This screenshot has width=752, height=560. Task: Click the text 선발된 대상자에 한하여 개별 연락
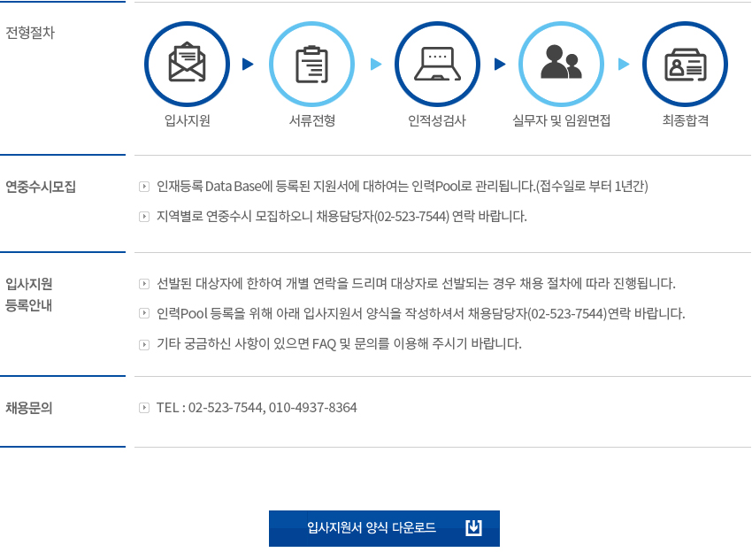pyautogui.click(x=416, y=283)
